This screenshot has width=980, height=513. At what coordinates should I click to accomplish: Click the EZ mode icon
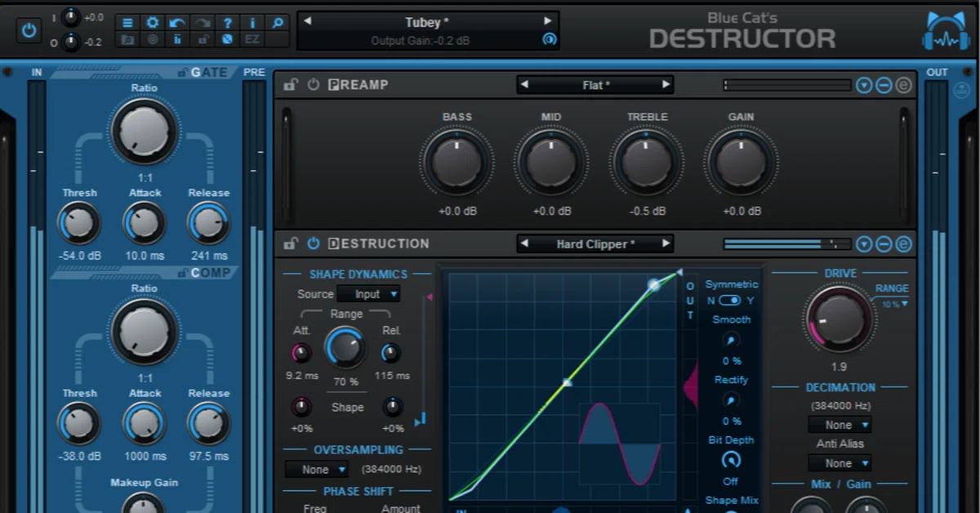pos(252,38)
